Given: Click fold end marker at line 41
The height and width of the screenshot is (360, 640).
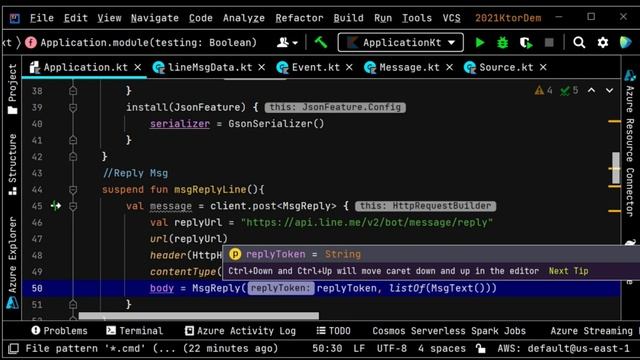Looking at the screenshot, I should coord(73,140).
